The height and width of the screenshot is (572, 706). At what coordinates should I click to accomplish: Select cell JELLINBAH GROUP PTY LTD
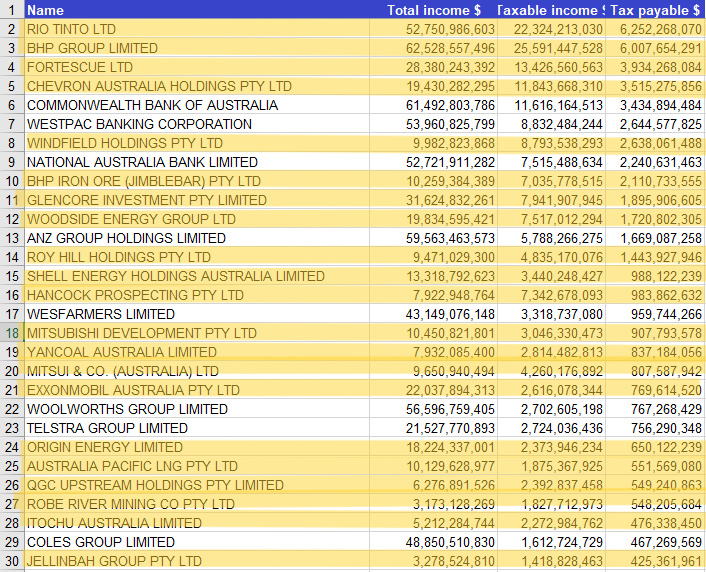pyautogui.click(x=197, y=561)
